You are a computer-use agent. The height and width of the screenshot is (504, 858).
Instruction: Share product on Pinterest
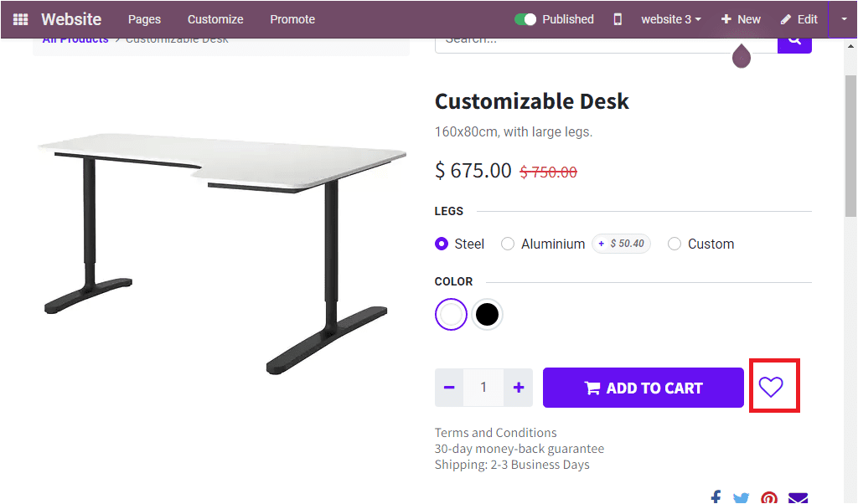pyautogui.click(x=768, y=496)
